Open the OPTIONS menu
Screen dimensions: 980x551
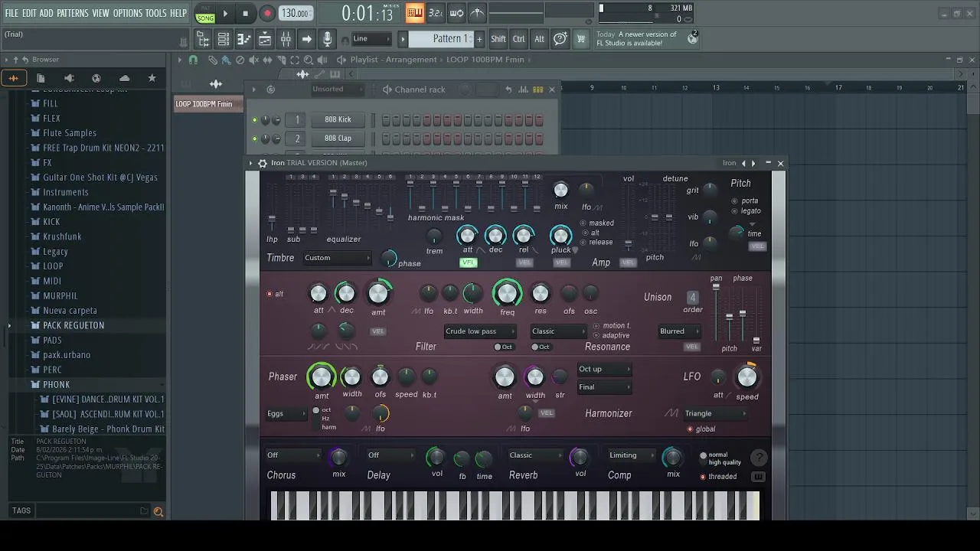(x=128, y=13)
